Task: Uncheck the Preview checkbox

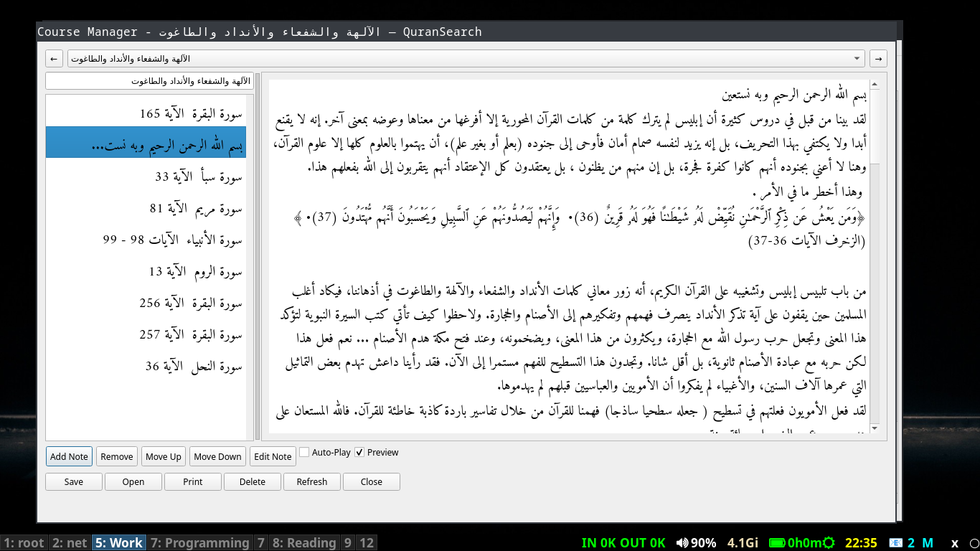Action: pos(359,452)
